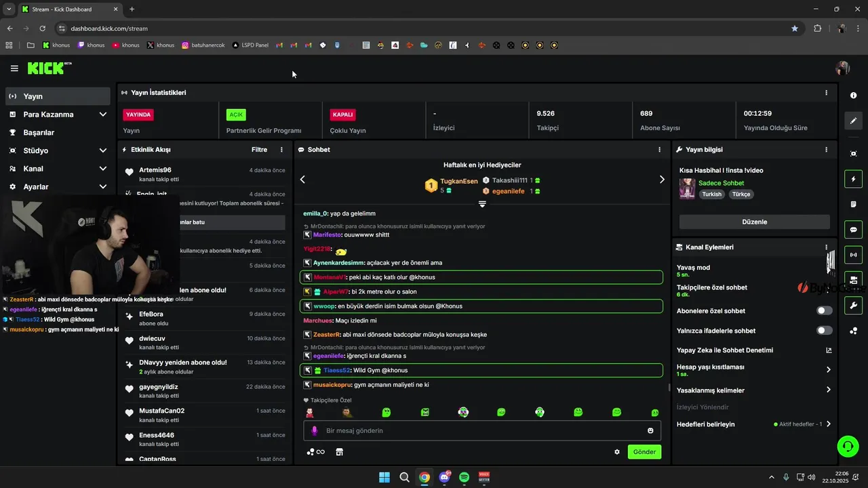Screen dimensions: 868x488
Task: Click the wwoop highlighted chat message
Action: (x=481, y=306)
